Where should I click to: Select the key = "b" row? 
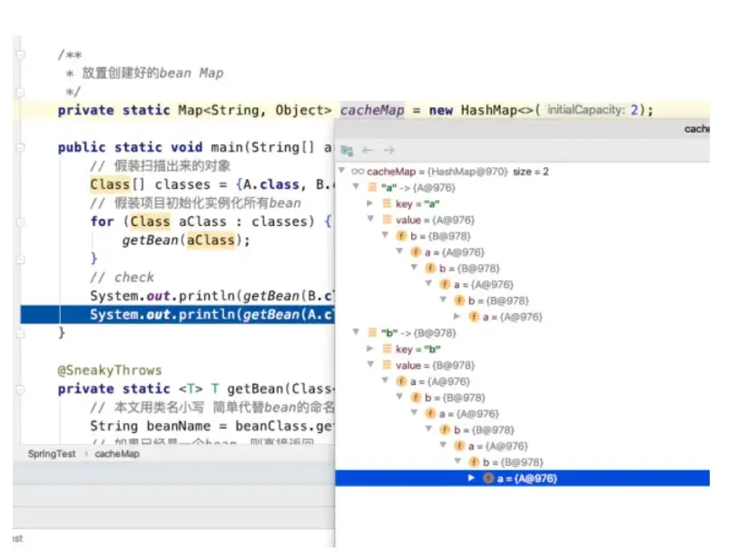522,349
